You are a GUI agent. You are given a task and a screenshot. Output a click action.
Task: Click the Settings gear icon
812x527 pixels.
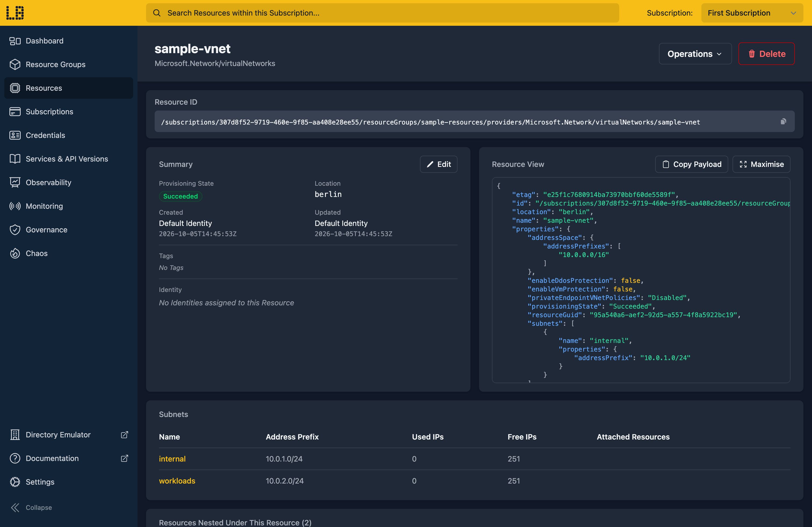click(15, 482)
